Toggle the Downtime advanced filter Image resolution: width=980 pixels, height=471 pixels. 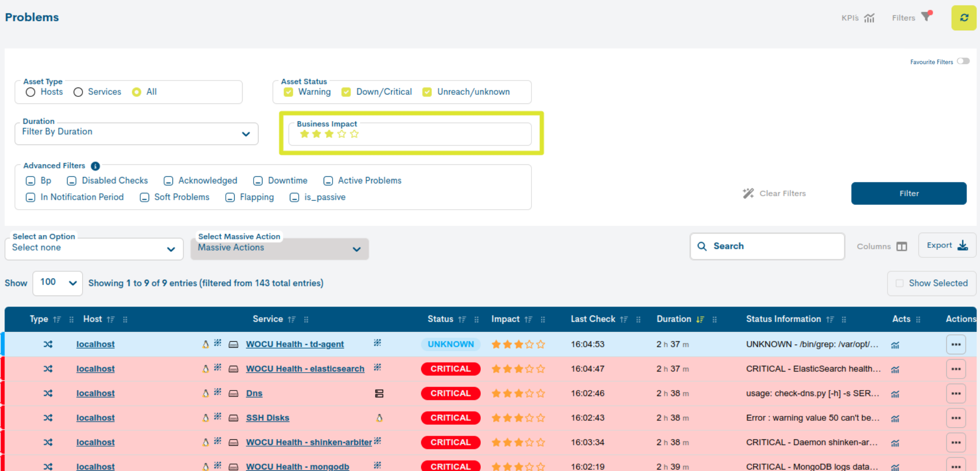pyautogui.click(x=258, y=181)
